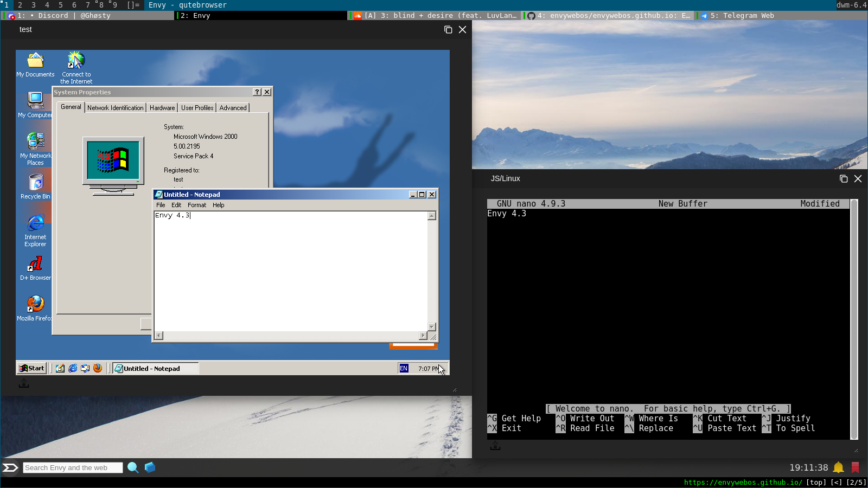
Task: Select dwm workspace tag 5
Action: (60, 5)
